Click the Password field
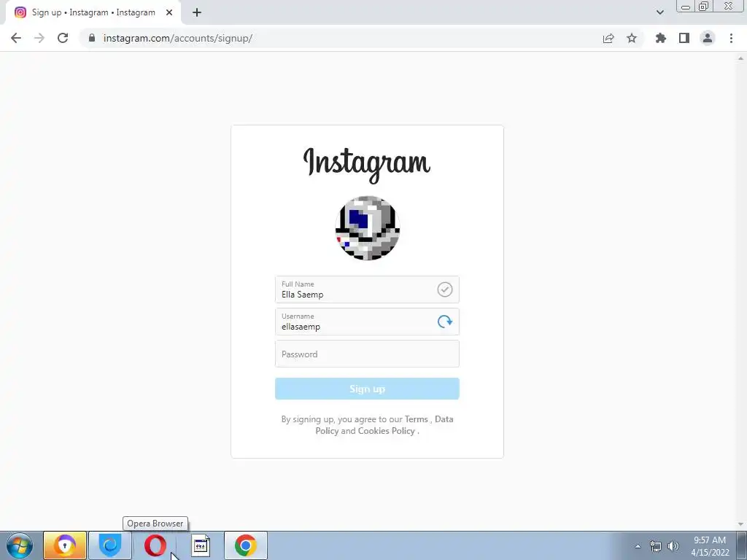 pos(367,354)
